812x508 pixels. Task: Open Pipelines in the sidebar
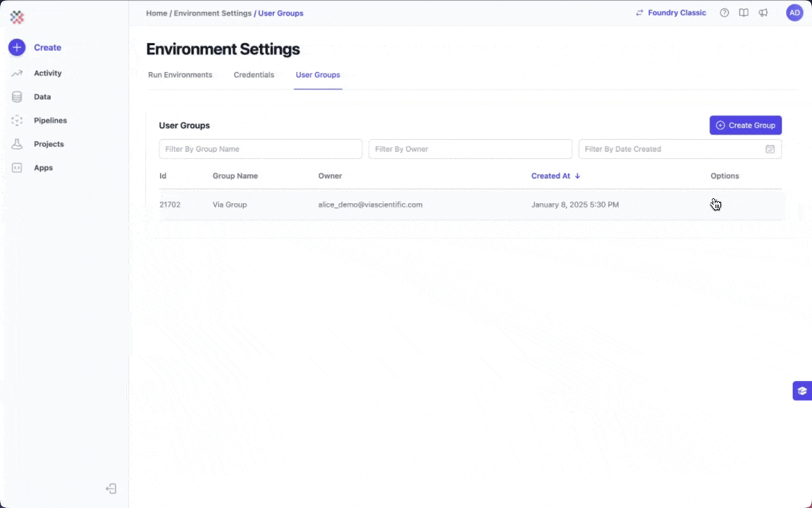50,121
